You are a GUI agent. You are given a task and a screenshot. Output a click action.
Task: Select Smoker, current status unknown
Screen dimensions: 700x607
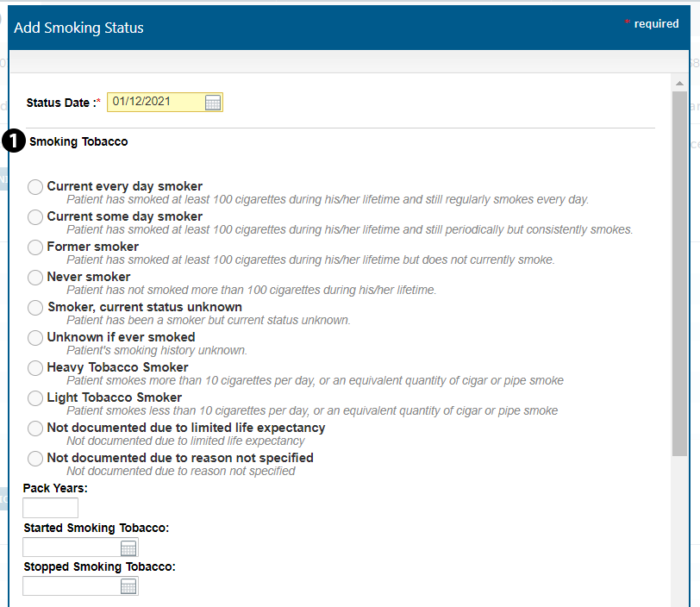click(35, 308)
